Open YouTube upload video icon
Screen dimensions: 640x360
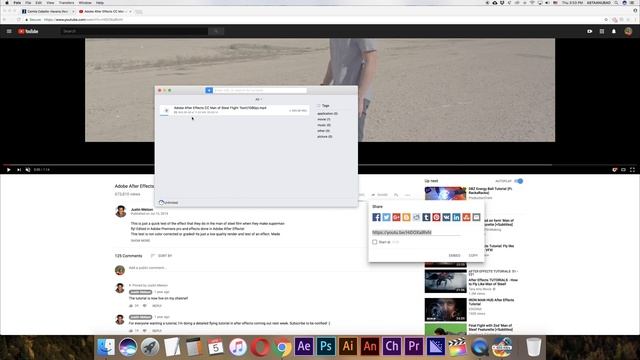tap(589, 31)
